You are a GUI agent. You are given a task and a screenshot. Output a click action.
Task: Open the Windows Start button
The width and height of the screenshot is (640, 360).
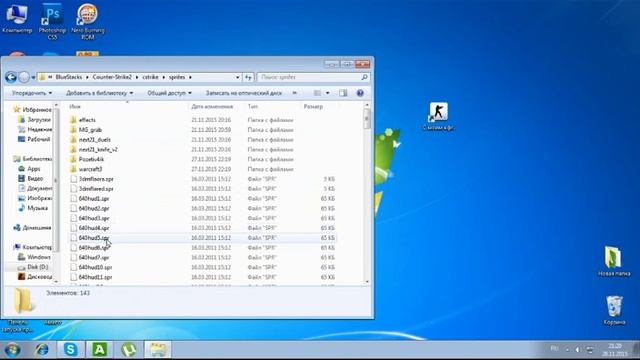click(x=12, y=350)
